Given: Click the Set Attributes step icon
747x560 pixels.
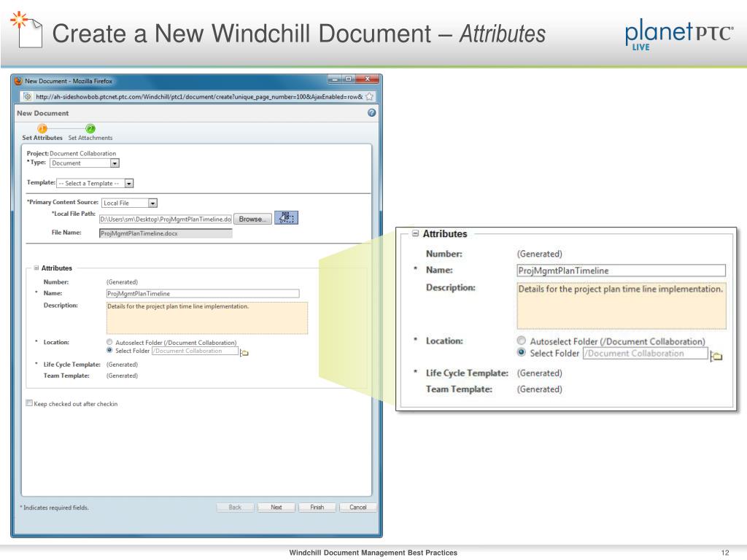Looking at the screenshot, I should (x=42, y=128).
